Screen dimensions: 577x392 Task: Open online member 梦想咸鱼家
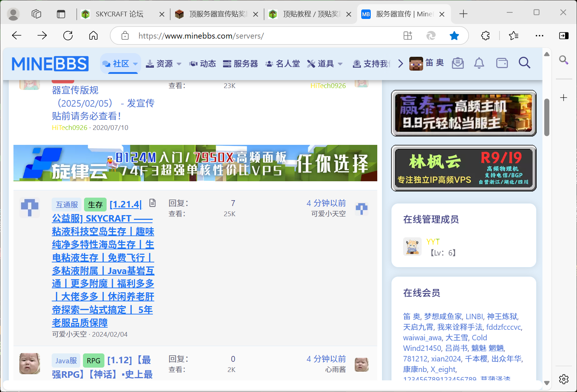(x=443, y=316)
